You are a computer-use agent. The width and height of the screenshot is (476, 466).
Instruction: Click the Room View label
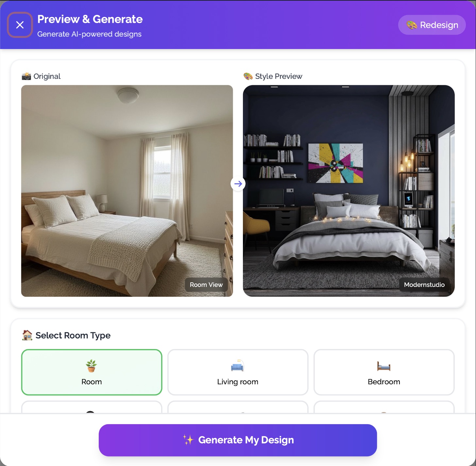click(206, 285)
